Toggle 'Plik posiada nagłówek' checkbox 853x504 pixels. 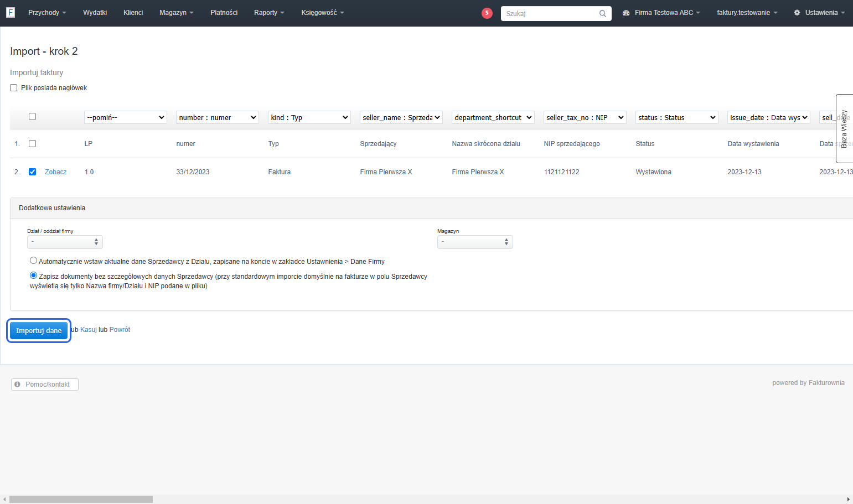pyautogui.click(x=14, y=88)
